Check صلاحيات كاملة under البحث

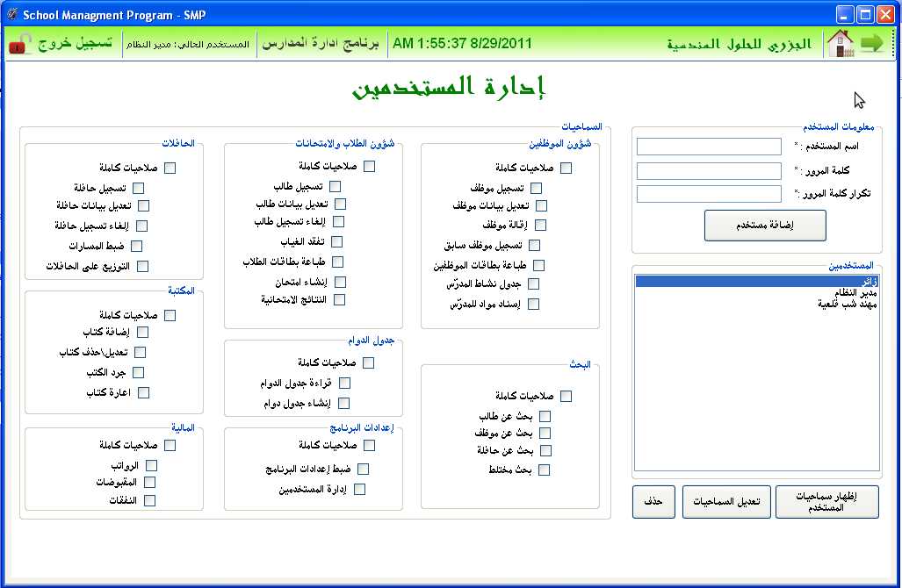[x=566, y=396]
